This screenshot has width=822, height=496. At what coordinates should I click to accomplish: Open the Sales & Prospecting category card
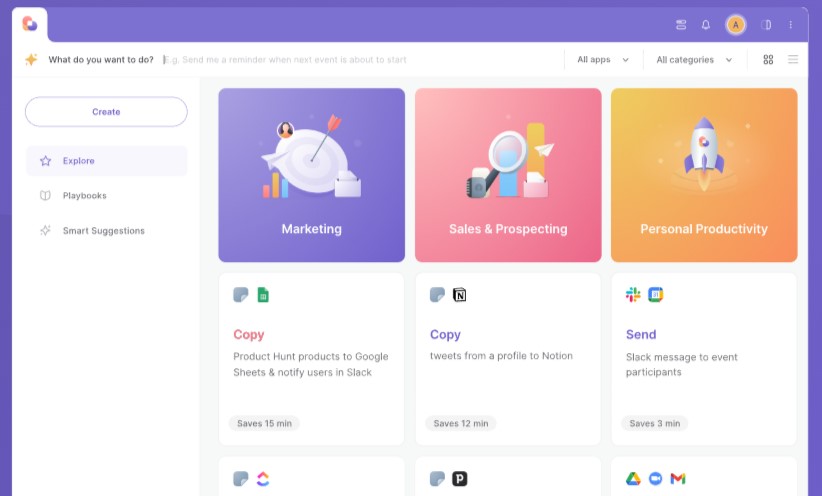508,175
